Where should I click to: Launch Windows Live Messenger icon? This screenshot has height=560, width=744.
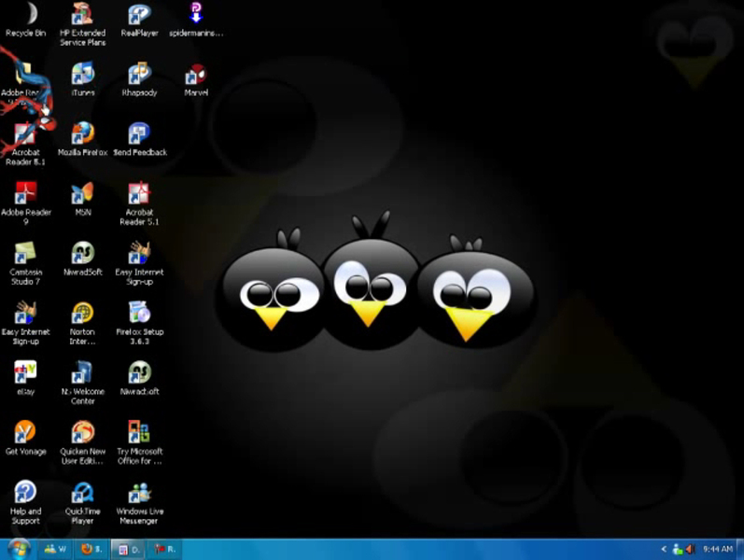point(139,493)
